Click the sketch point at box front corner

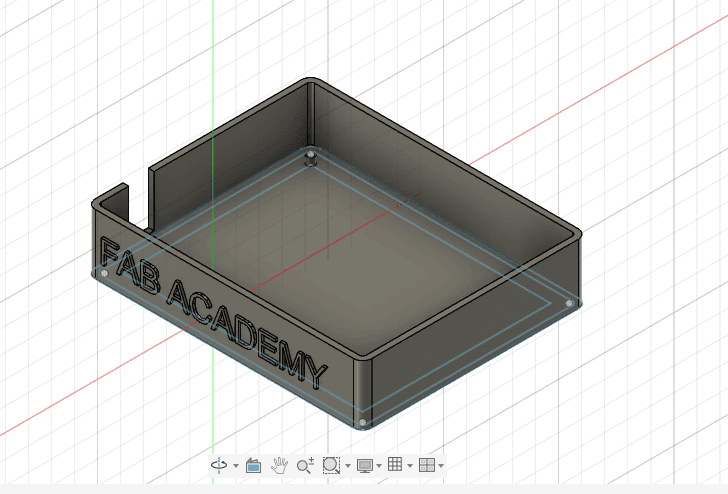click(x=363, y=422)
